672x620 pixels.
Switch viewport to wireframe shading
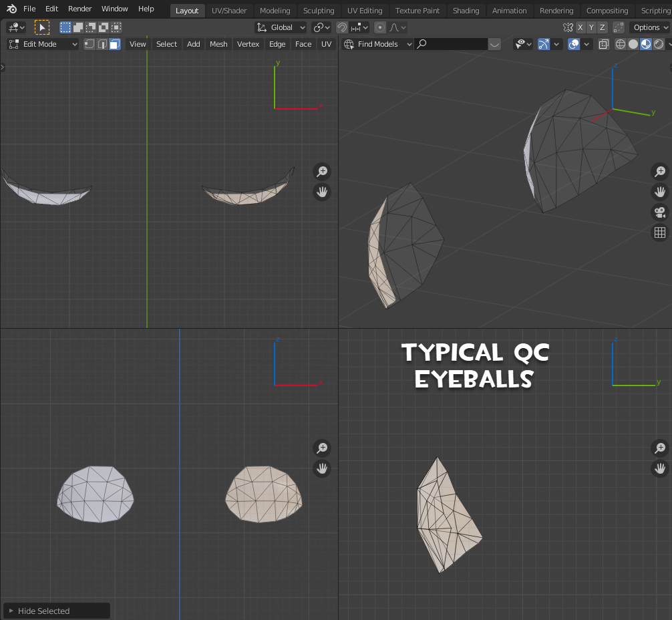[x=620, y=44]
